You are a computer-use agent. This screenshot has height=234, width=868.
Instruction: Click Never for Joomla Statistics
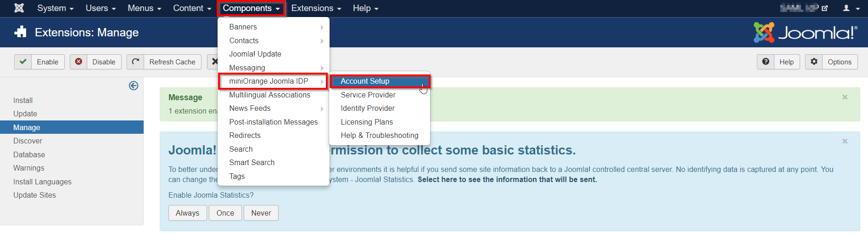tap(261, 213)
